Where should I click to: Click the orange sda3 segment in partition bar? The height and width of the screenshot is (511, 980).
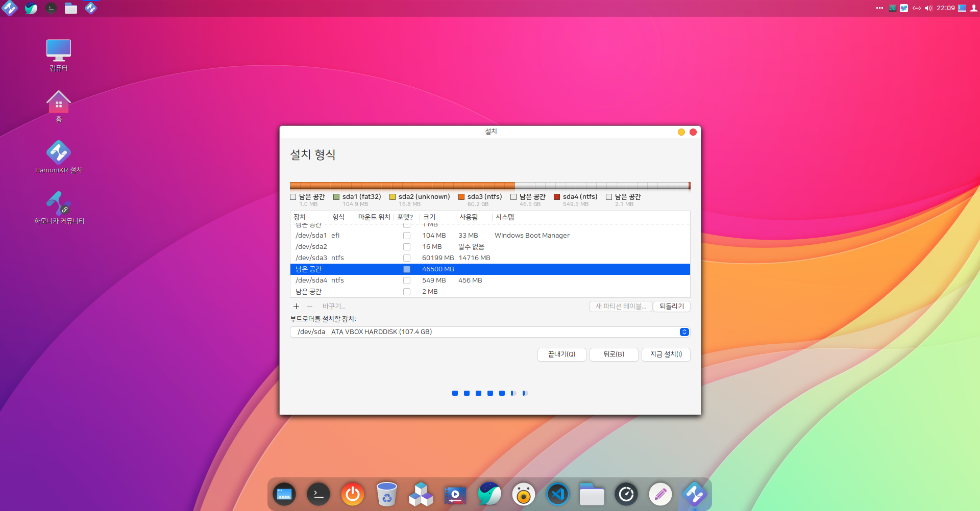click(x=402, y=186)
